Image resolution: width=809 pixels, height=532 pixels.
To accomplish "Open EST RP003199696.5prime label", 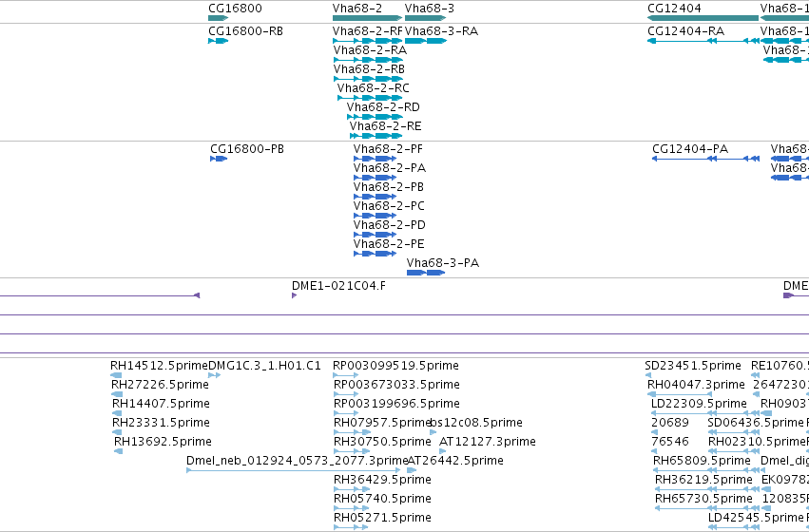I will (x=396, y=404).
